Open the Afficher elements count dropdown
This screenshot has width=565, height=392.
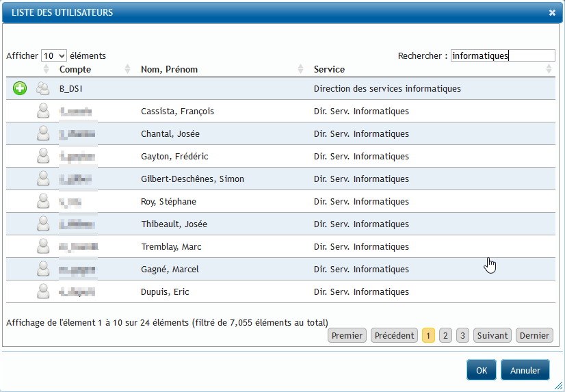(54, 56)
